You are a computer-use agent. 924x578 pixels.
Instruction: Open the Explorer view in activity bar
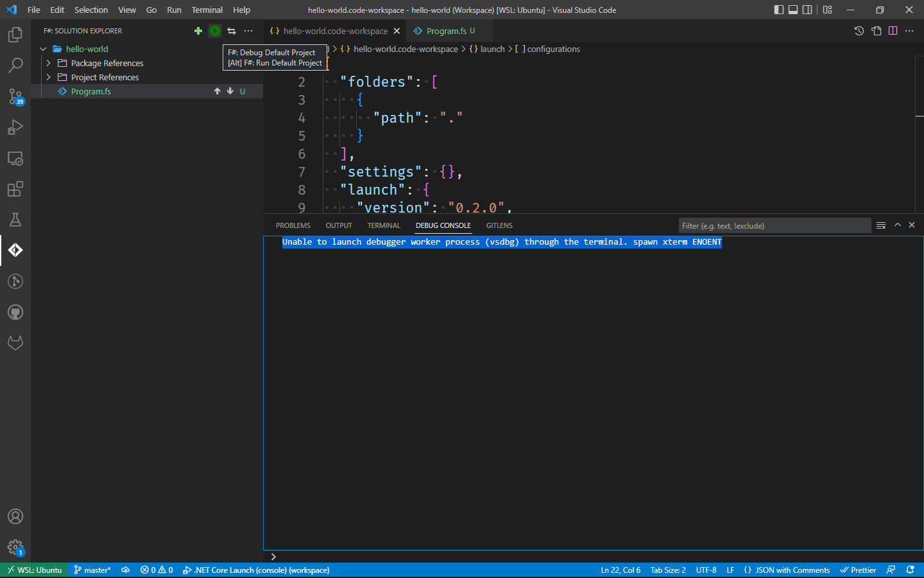pyautogui.click(x=15, y=35)
